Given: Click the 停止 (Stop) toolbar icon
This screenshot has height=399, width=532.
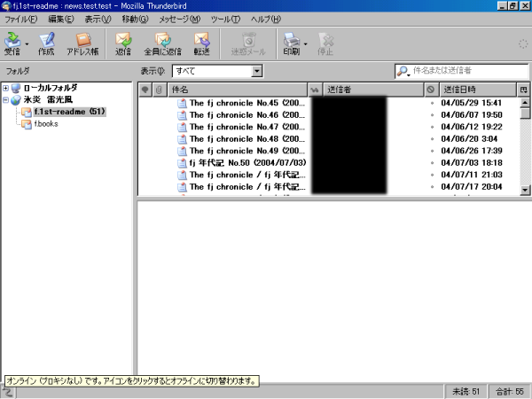Looking at the screenshot, I should pyautogui.click(x=325, y=43).
